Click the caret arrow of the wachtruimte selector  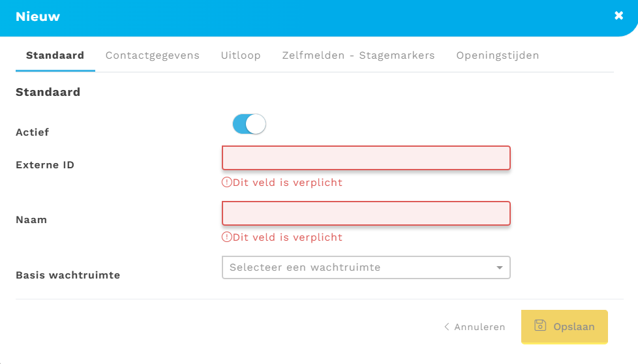click(500, 267)
